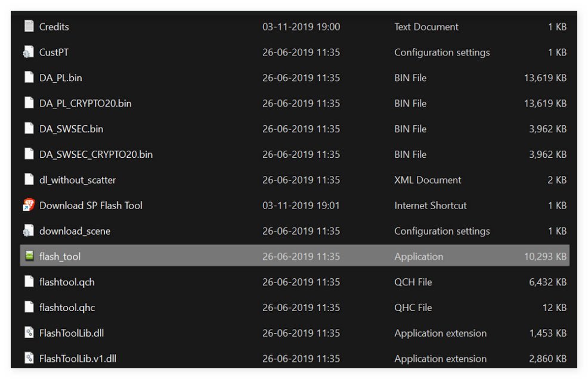
Task: Click the download_scene settings file icon
Action: click(x=29, y=231)
